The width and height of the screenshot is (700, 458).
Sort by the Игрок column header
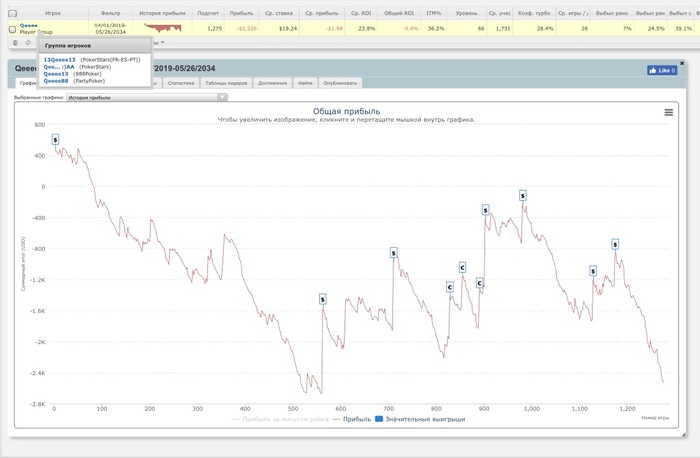point(53,13)
